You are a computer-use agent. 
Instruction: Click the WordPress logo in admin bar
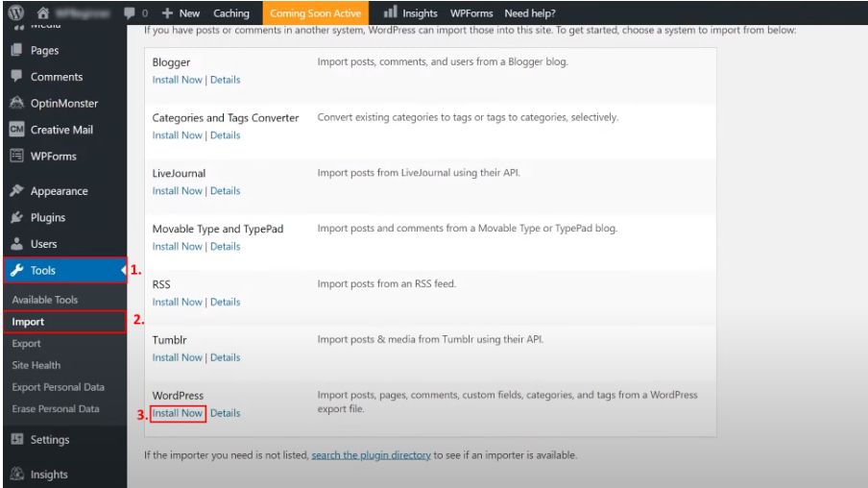click(x=16, y=12)
